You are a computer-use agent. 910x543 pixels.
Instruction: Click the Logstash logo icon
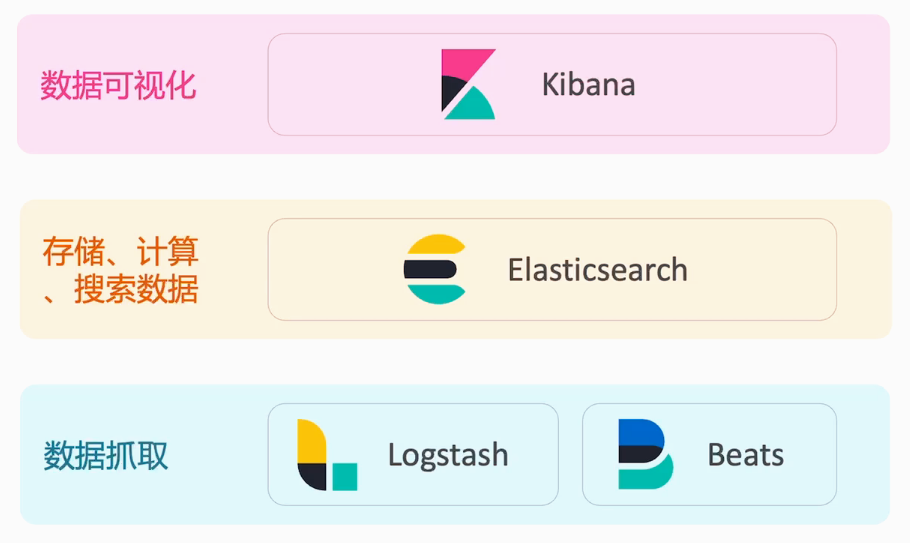pos(327,455)
